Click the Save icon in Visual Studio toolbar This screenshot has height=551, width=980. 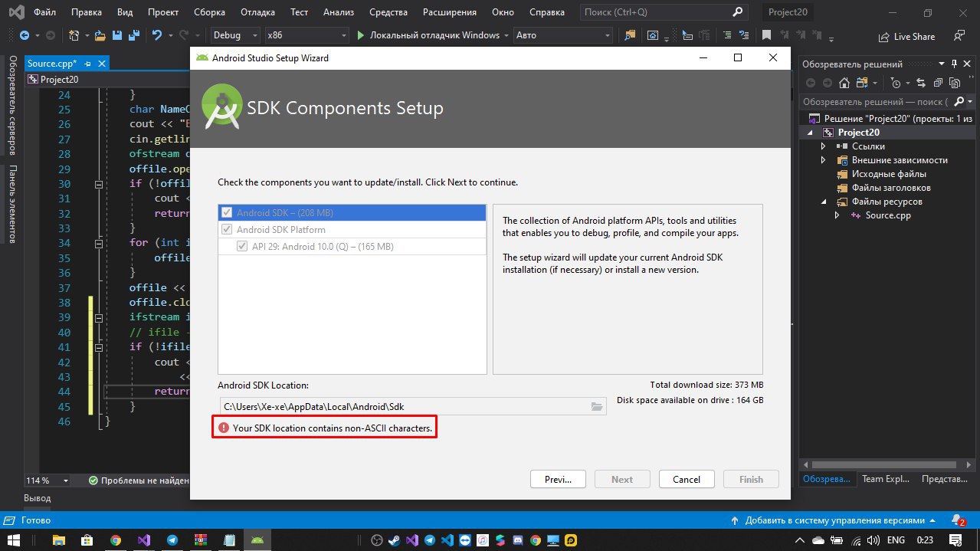(117, 35)
